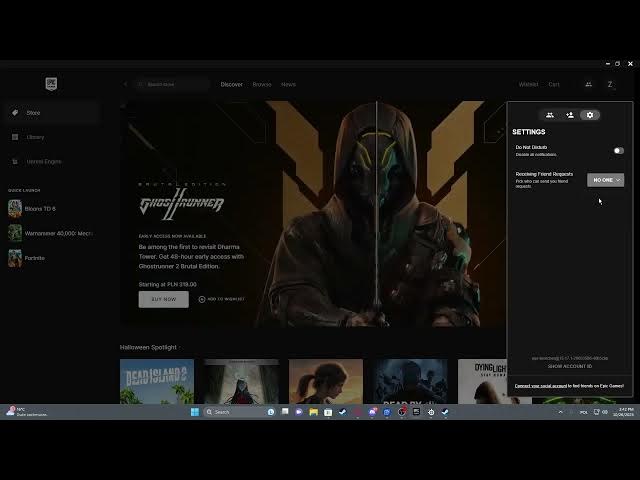This screenshot has width=640, height=480.
Task: Open the Windows Start menu
Action: click(195, 412)
